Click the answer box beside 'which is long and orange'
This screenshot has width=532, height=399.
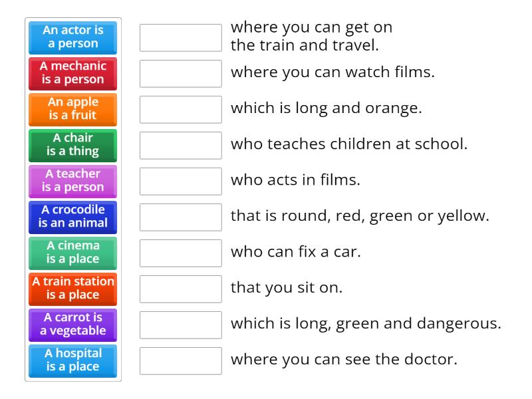click(180, 109)
